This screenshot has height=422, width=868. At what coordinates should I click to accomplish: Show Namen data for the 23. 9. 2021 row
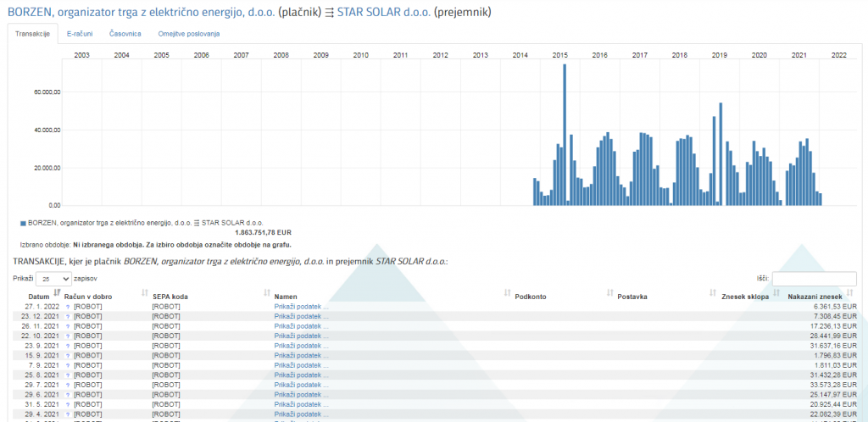pyautogui.click(x=301, y=346)
